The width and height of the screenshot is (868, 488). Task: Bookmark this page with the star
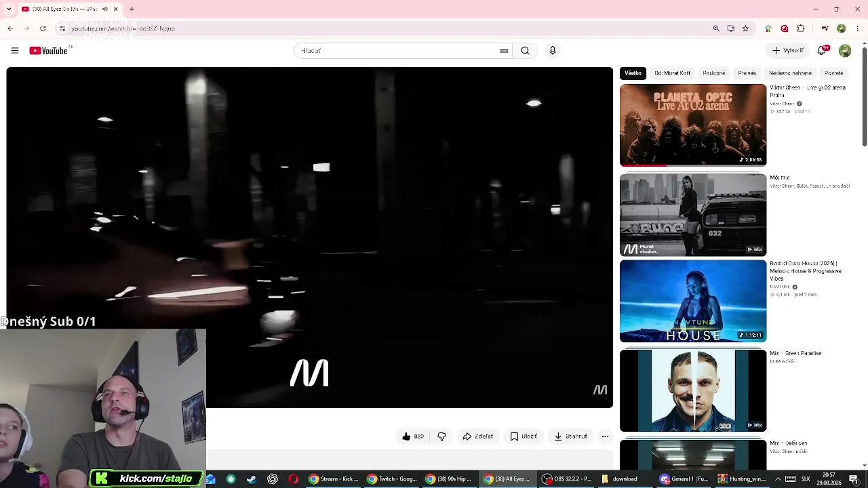pyautogui.click(x=745, y=28)
